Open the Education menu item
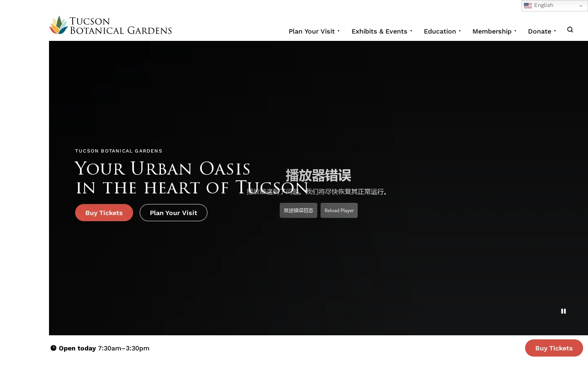 pyautogui.click(x=440, y=31)
